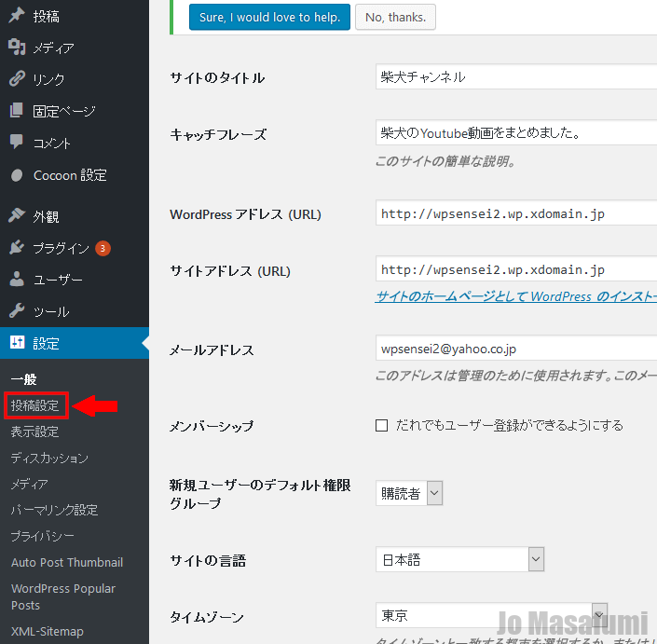The width and height of the screenshot is (657, 644).
Task: Open the 東京 timezone dropdown
Action: [491, 615]
